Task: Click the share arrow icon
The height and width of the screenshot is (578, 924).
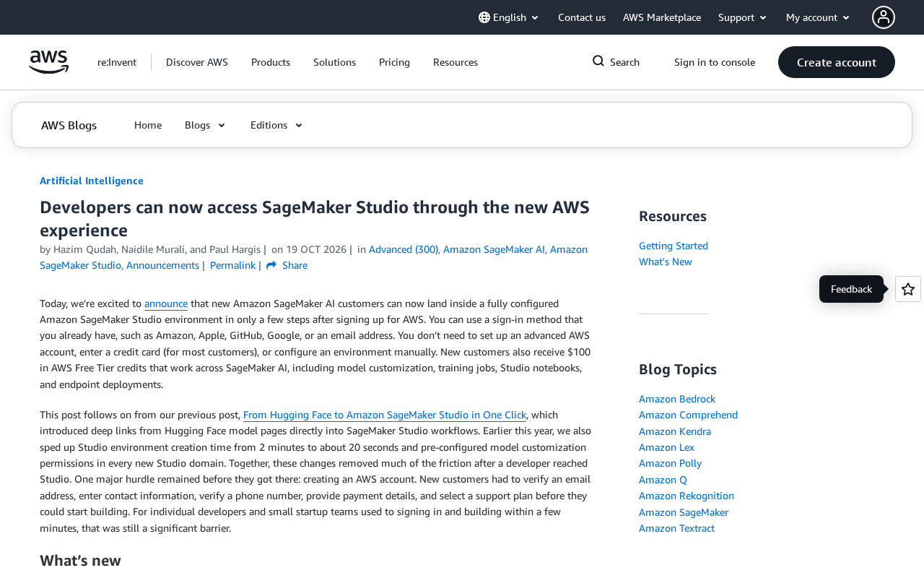Action: pyautogui.click(x=271, y=265)
